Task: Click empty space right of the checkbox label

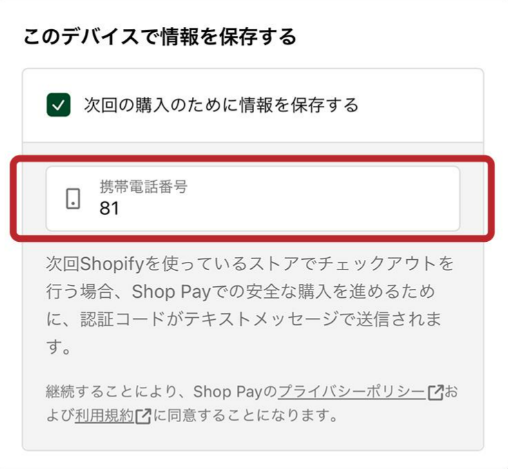Action: [420, 105]
